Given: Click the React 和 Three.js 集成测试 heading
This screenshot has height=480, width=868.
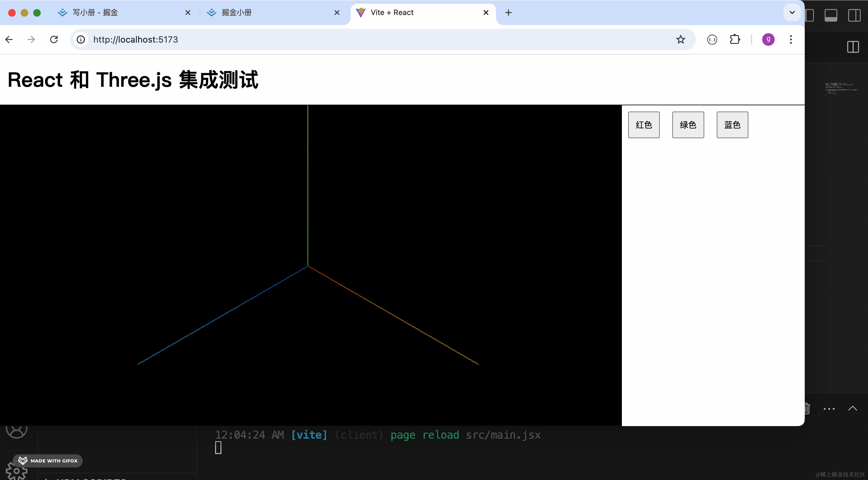Looking at the screenshot, I should (133, 80).
